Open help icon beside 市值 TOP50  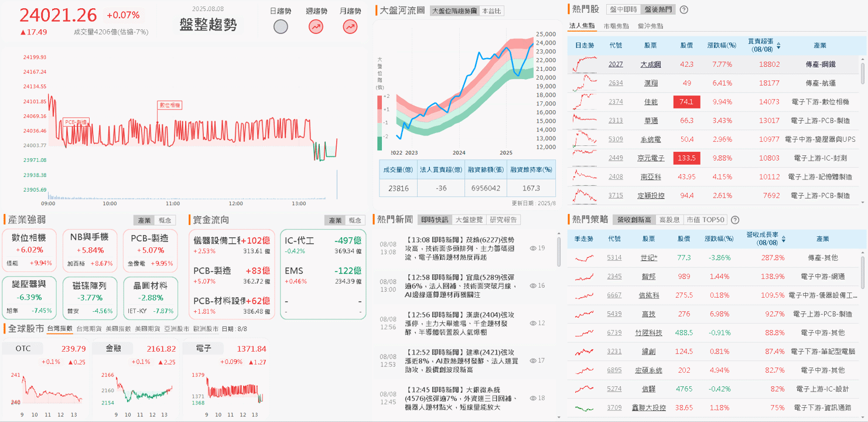coord(735,220)
